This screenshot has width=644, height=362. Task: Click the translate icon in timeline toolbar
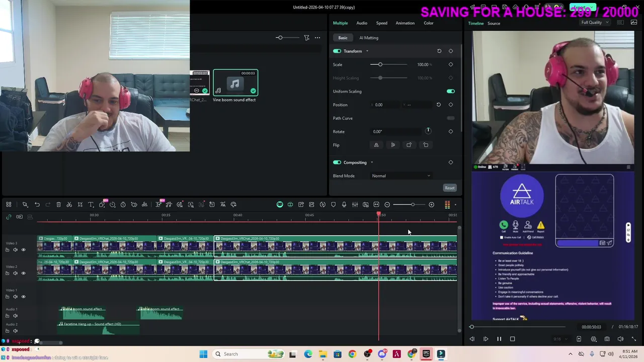coord(222,205)
